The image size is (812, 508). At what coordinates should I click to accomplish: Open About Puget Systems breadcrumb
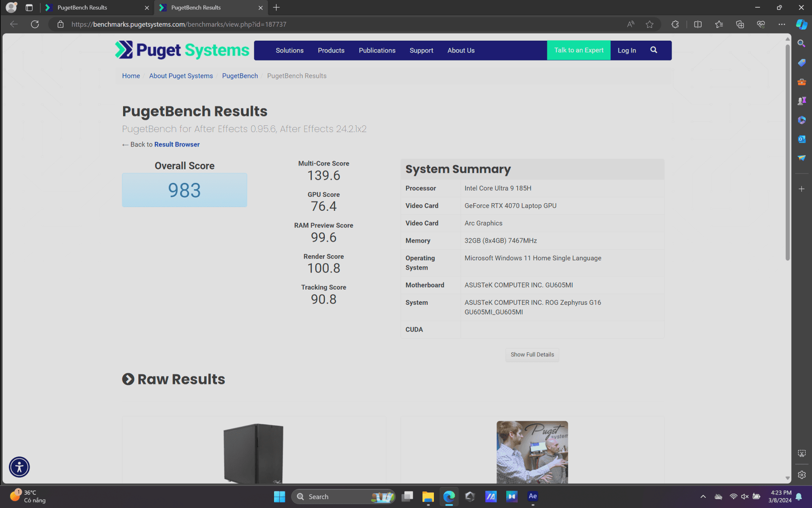181,76
